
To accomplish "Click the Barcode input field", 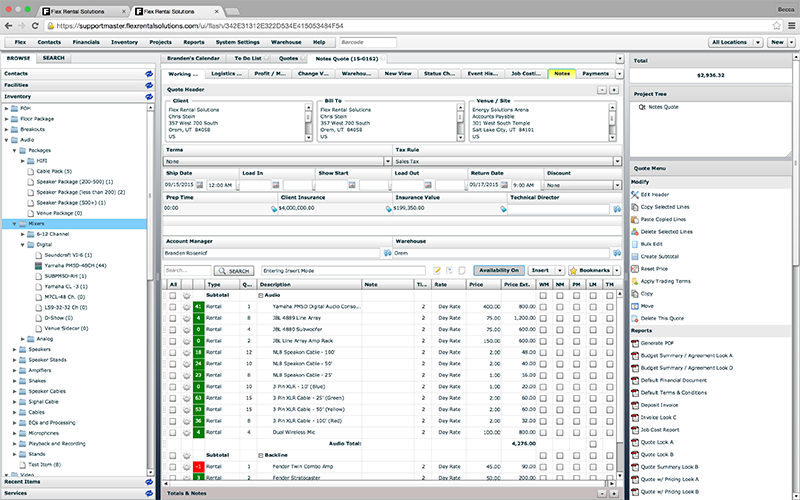I will click(x=367, y=42).
